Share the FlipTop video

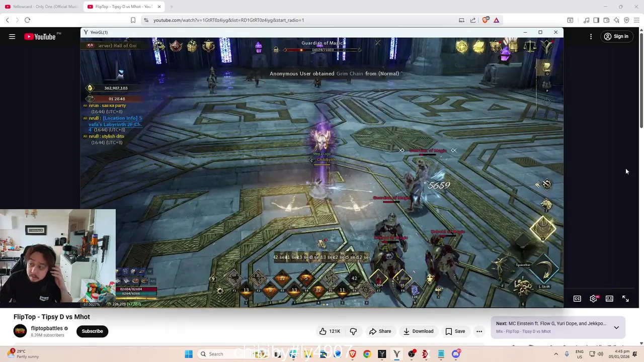pos(380,331)
